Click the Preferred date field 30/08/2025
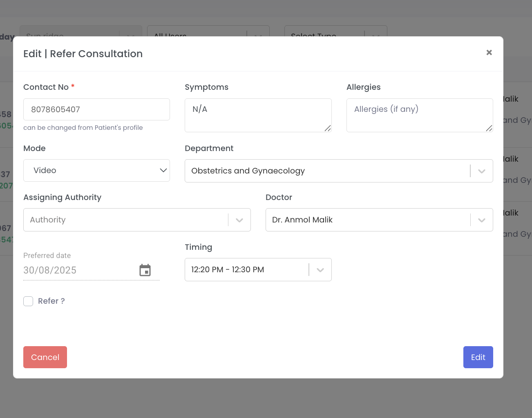This screenshot has width=532, height=418. click(x=78, y=270)
